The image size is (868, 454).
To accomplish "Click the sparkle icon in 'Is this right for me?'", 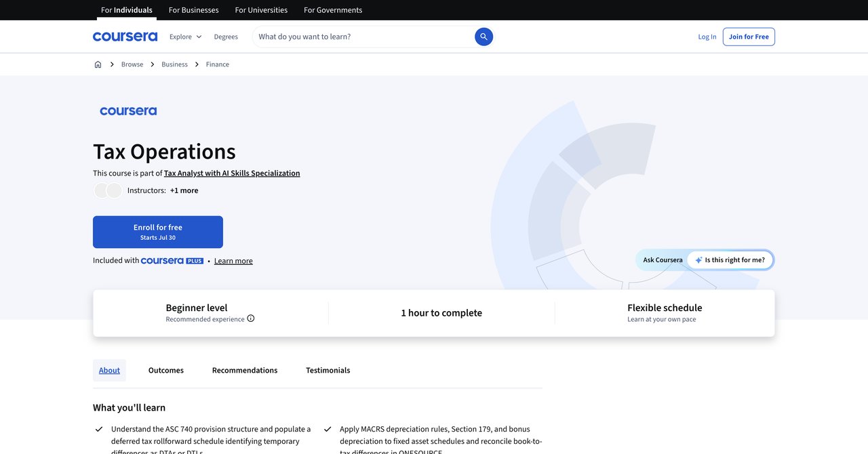I will click(x=698, y=260).
